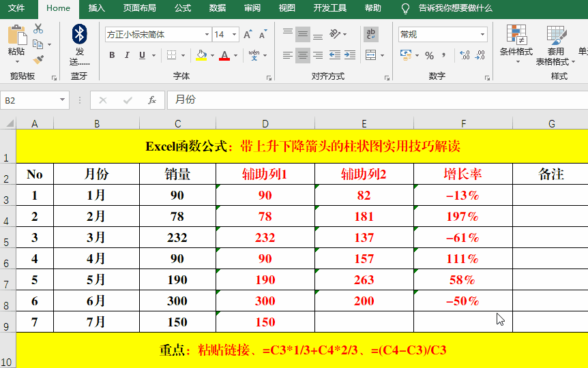Apply cell borders icon
Image resolution: width=588 pixels, height=368 pixels.
pyautogui.click(x=171, y=55)
